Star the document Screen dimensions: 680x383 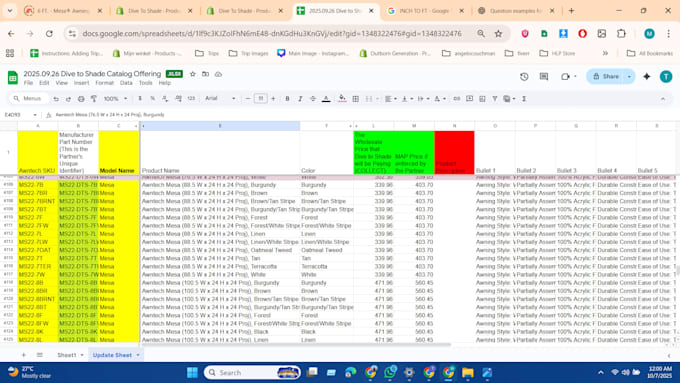click(x=193, y=74)
